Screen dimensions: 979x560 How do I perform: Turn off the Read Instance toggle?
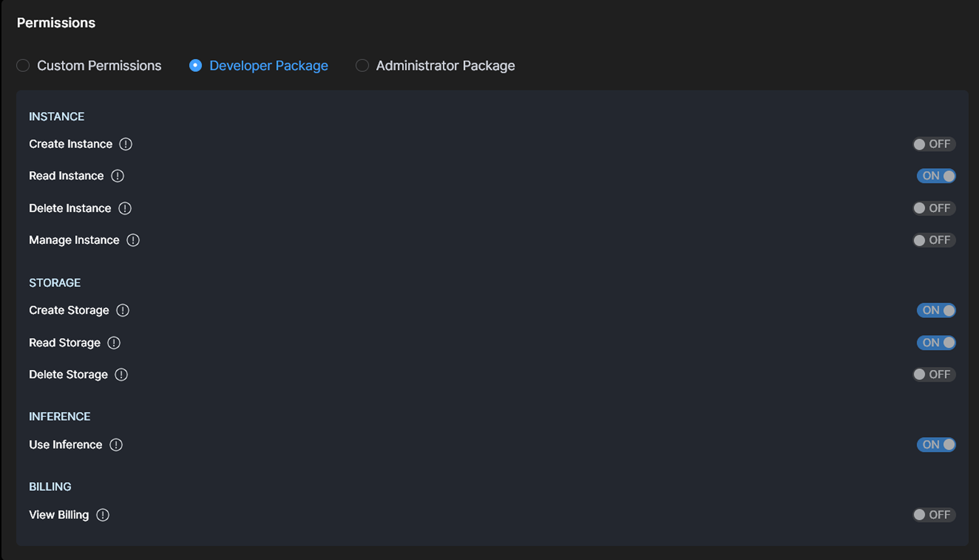click(936, 176)
